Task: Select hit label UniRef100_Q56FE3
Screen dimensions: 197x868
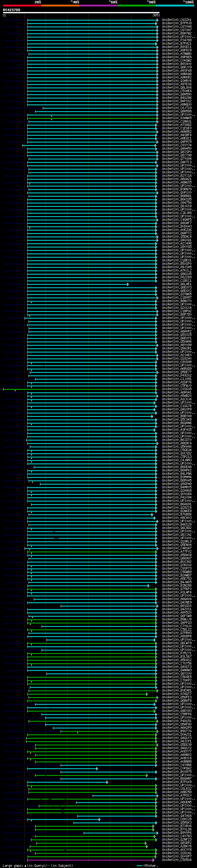Action: click(176, 697)
